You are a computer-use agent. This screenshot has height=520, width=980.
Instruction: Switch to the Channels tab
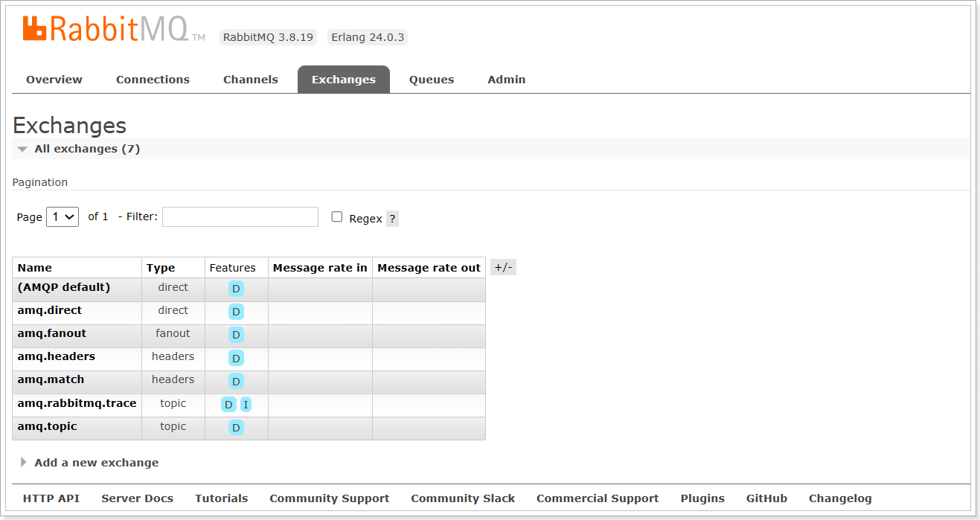pos(251,80)
